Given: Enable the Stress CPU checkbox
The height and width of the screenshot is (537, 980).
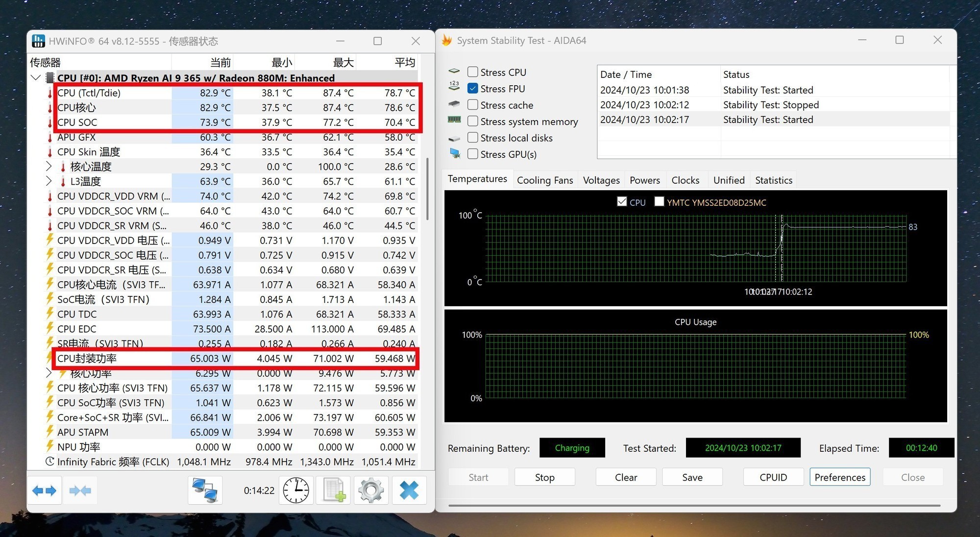Looking at the screenshot, I should (473, 72).
